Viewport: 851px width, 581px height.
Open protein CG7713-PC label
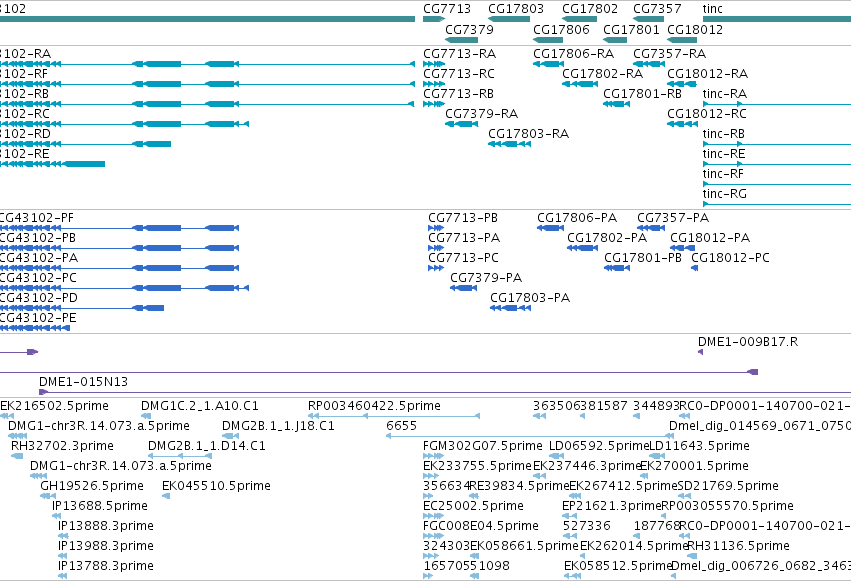click(x=463, y=258)
